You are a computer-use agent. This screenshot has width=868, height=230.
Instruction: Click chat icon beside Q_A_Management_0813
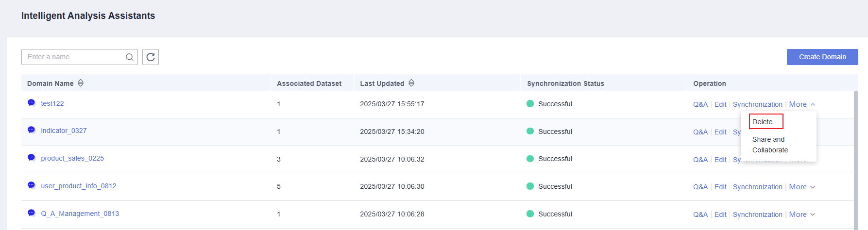pos(32,213)
